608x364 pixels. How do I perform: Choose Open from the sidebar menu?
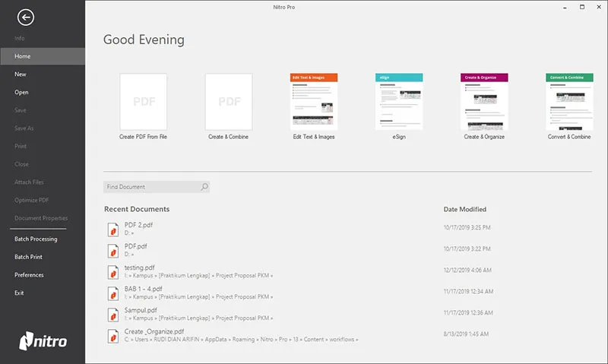click(21, 93)
